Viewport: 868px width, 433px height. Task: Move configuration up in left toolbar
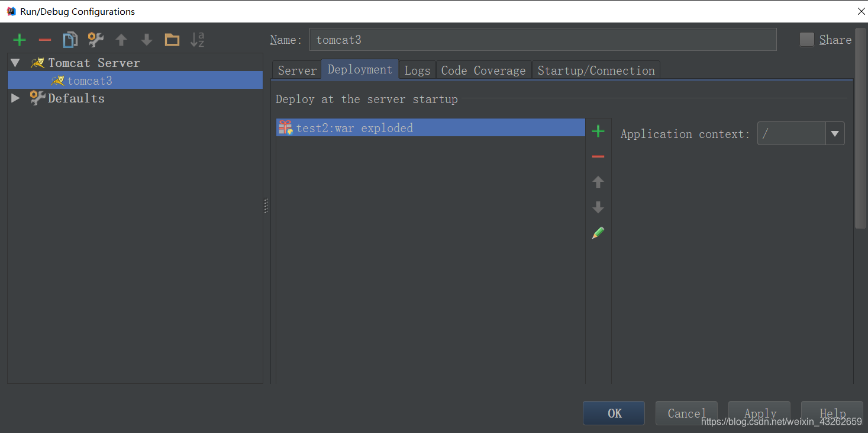point(121,40)
